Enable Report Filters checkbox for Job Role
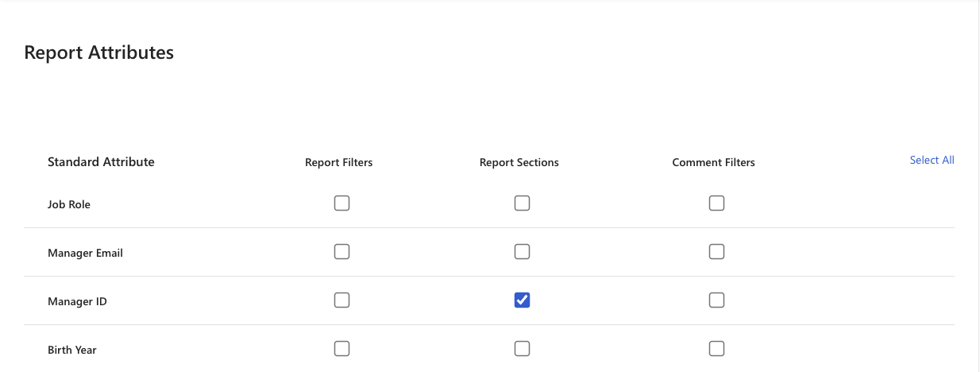 tap(341, 203)
